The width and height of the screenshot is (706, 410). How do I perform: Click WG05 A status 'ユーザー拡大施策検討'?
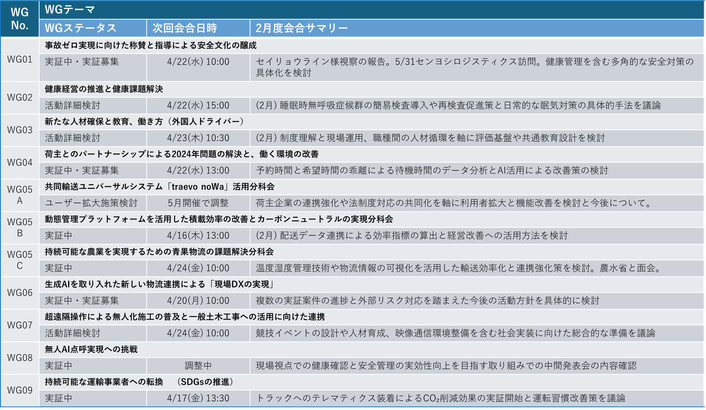(91, 203)
